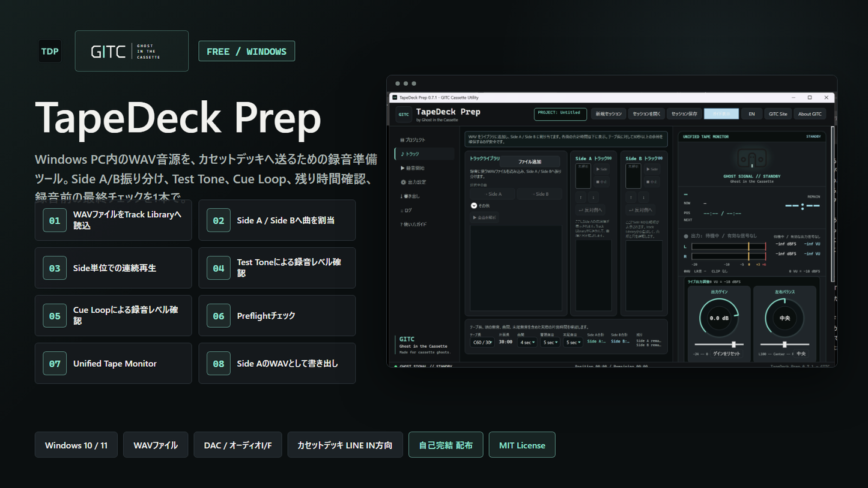
Task: Open the 冒頭無音 5 sec dropdown
Action: [550, 342]
